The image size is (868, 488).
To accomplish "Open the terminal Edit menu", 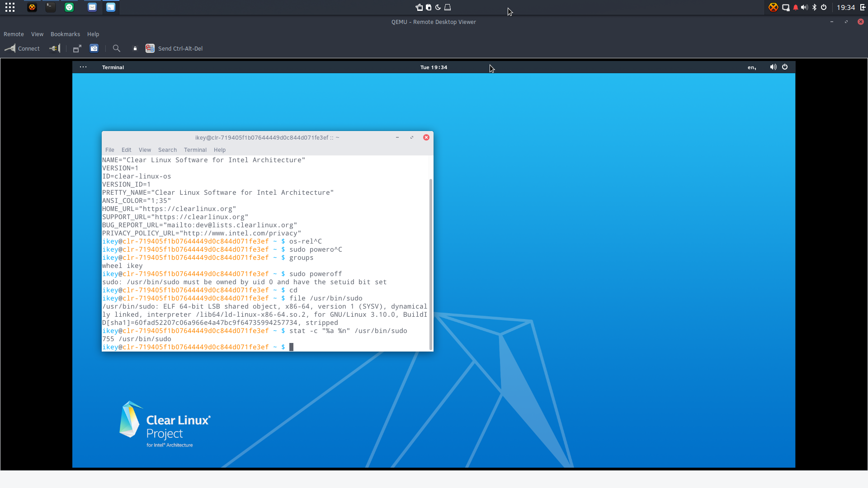I will click(127, 150).
